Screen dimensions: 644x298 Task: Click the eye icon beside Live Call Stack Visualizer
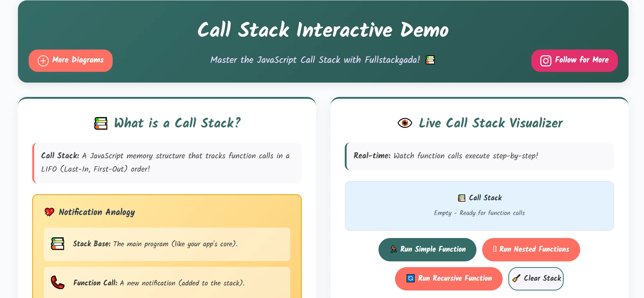coord(405,123)
